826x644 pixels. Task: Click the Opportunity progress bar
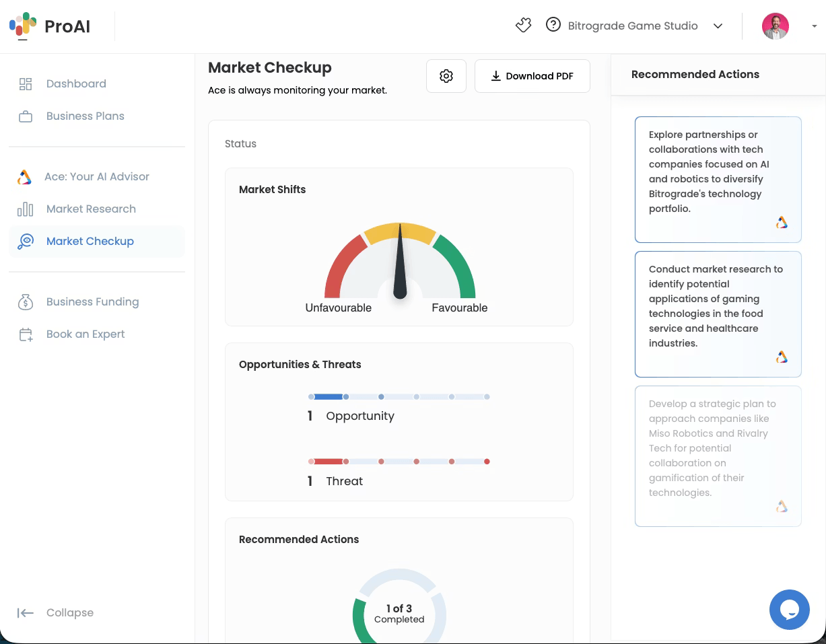click(399, 397)
